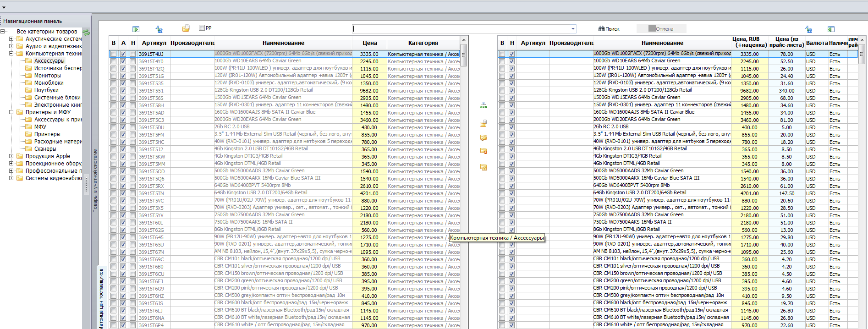Click the folder icon of Мониторы
This screenshot has height=329, width=868.
(x=29, y=76)
